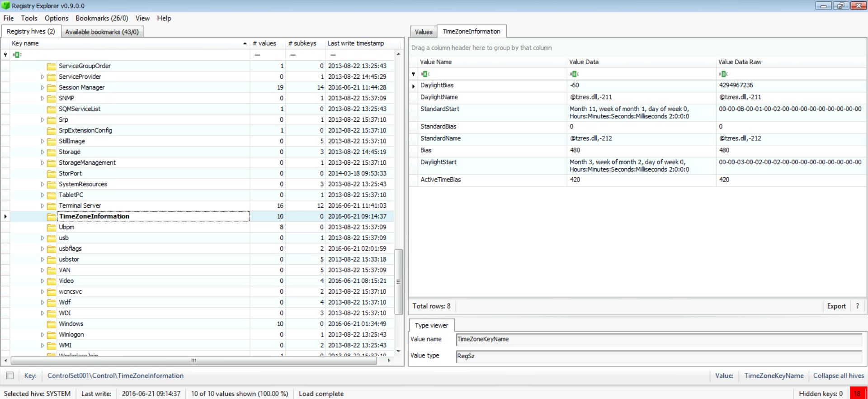Expand the Session Manager key

tap(42, 88)
